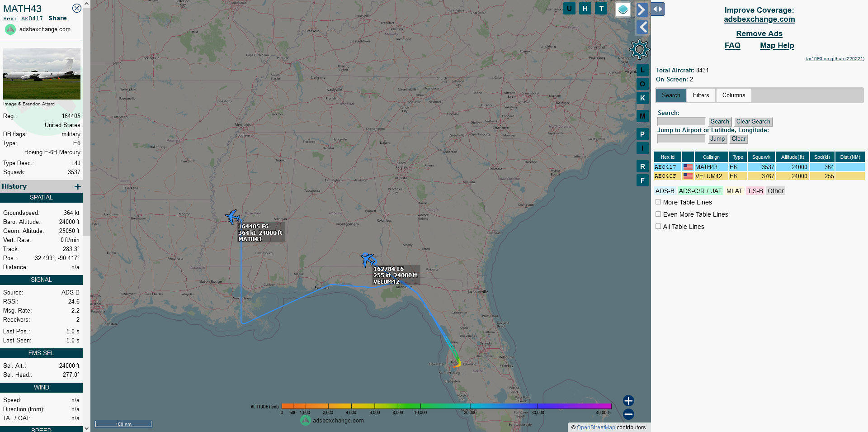This screenshot has width=868, height=432.
Task: Click the MLAT legend label
Action: (734, 191)
